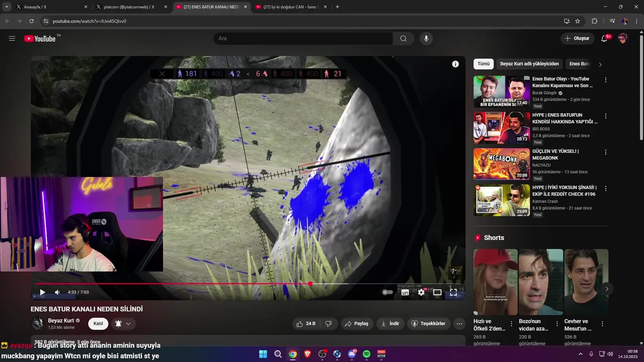
Task: Open the Chrome three-dot menu
Action: click(x=637, y=21)
